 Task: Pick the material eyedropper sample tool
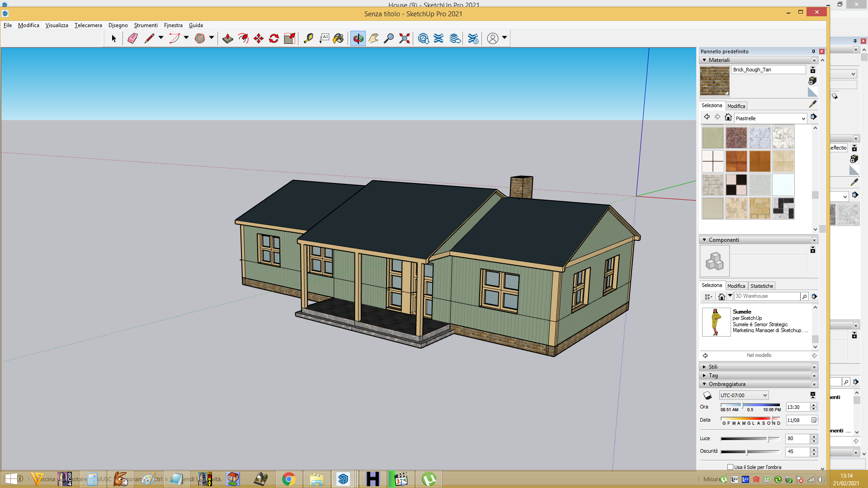(812, 104)
